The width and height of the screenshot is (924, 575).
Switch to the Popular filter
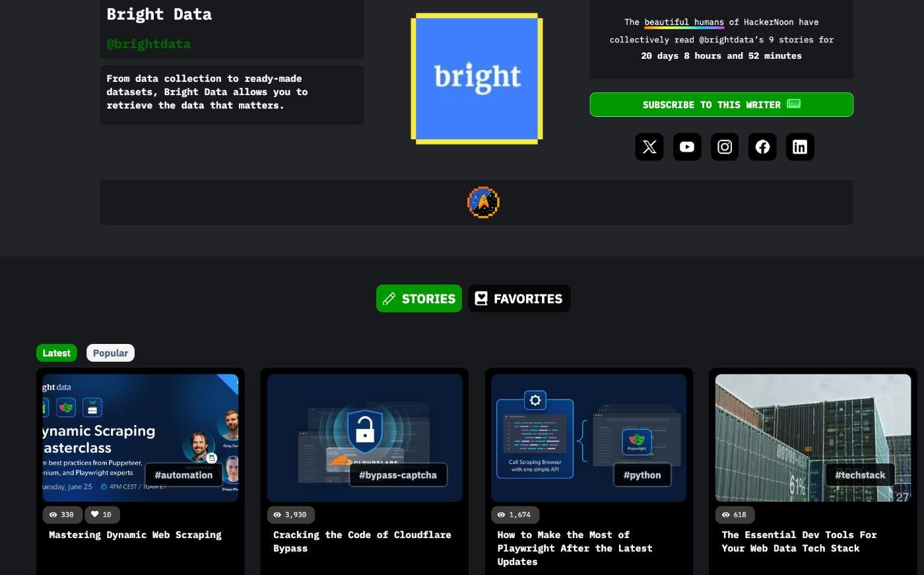click(110, 353)
